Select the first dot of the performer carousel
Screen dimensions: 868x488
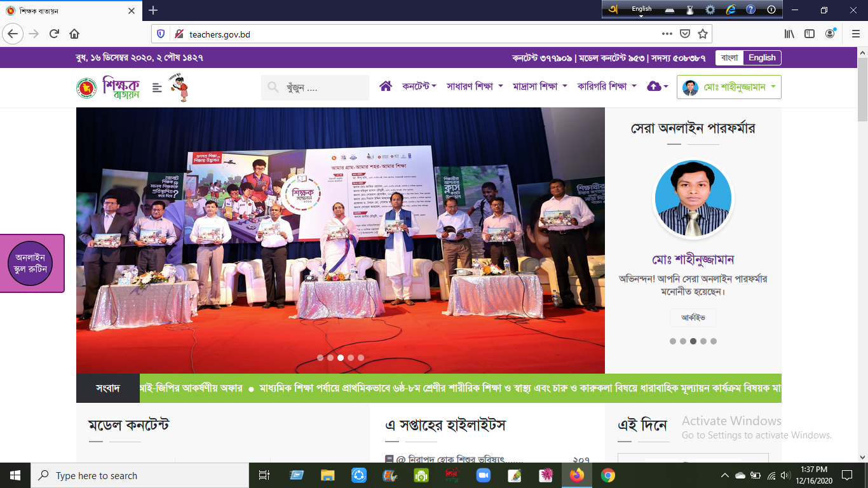pos(673,341)
